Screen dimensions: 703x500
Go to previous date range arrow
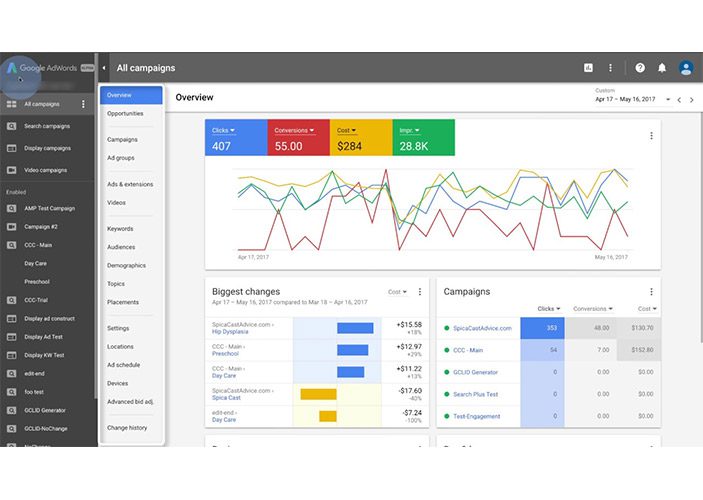click(679, 100)
